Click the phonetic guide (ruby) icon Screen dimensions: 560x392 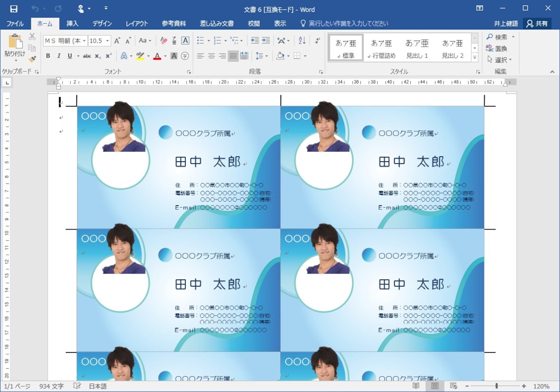(x=174, y=41)
